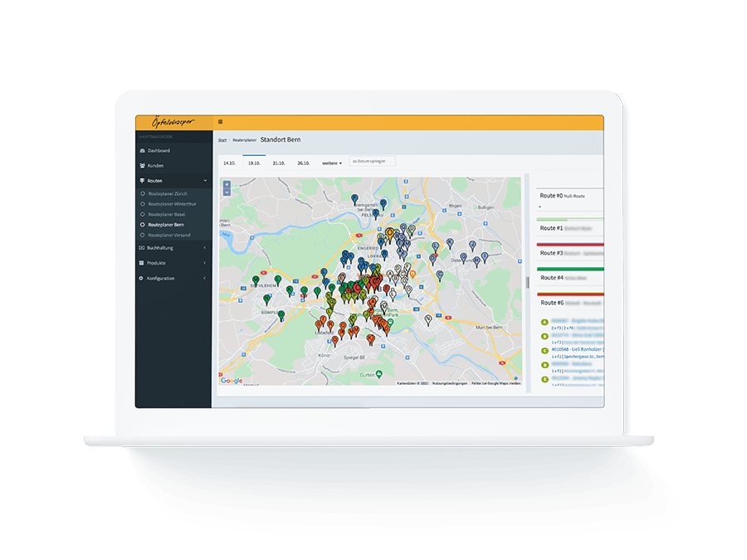
Task: Open the weitere dates dropdown
Action: (332, 163)
